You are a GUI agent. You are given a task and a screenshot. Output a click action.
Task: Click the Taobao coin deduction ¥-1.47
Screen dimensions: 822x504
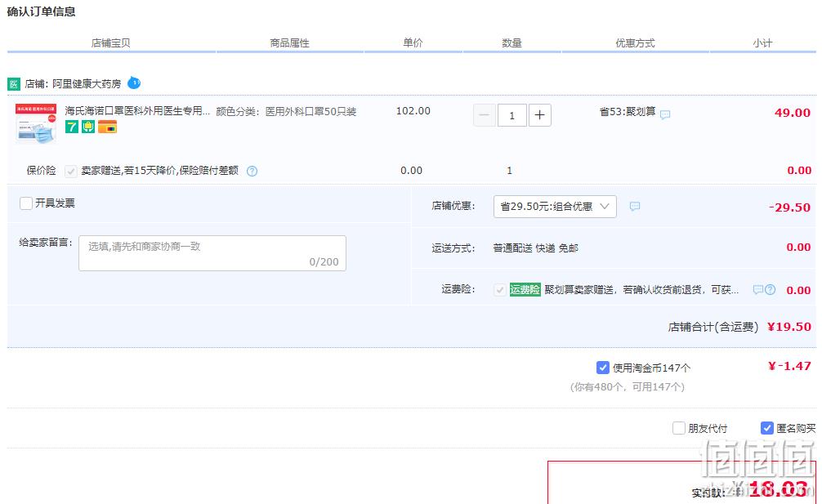[x=789, y=366]
